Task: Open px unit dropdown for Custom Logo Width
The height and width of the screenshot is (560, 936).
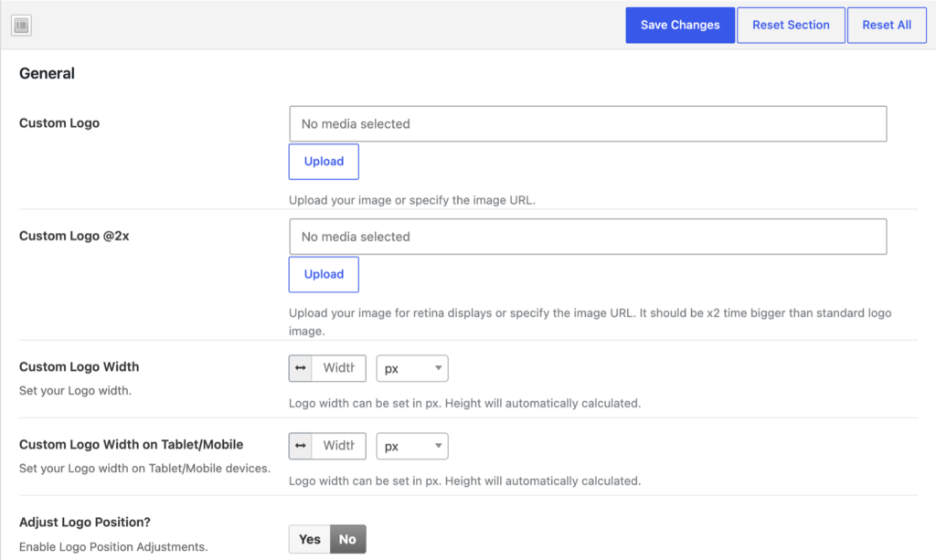Action: tap(412, 368)
